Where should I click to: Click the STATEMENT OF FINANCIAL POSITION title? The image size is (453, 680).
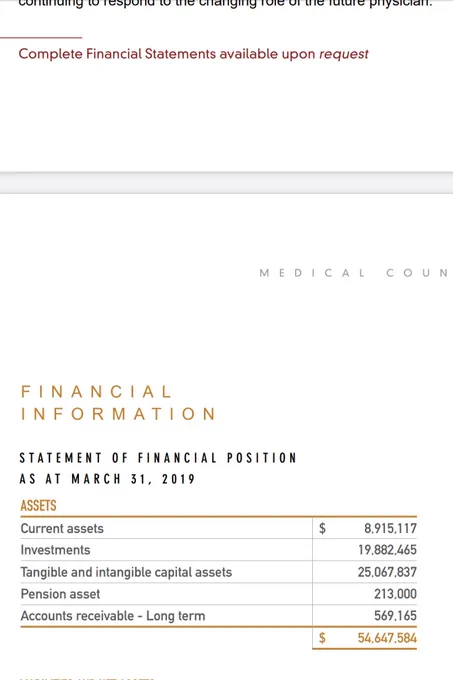point(158,458)
